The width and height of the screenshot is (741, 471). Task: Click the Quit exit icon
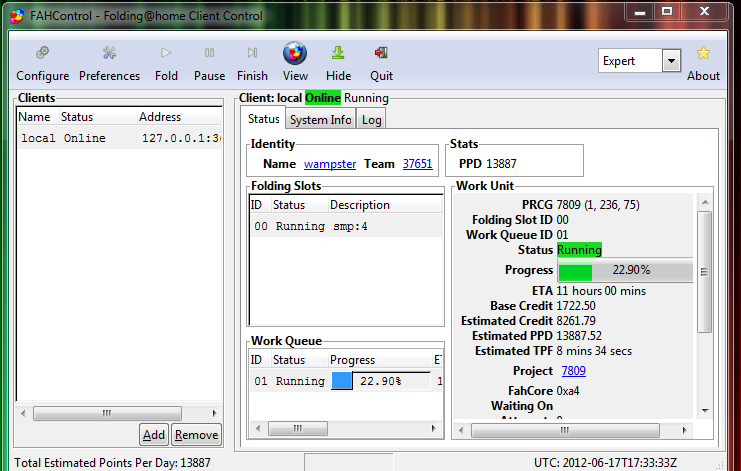tap(381, 53)
